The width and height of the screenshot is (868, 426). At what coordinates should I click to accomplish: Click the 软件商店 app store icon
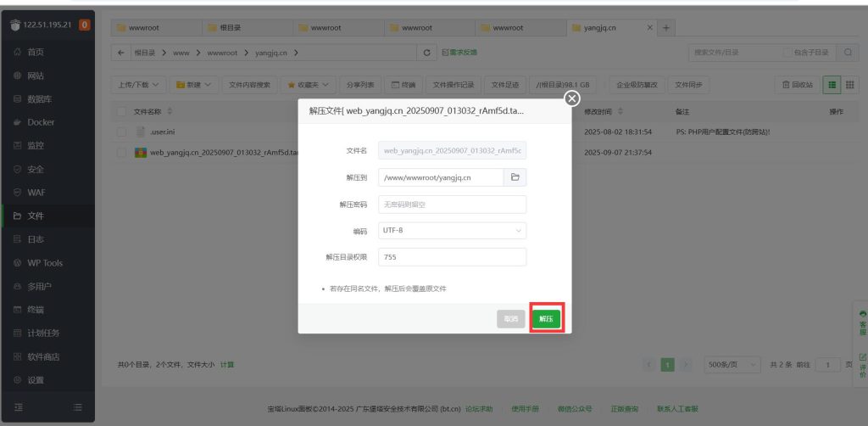[17, 356]
